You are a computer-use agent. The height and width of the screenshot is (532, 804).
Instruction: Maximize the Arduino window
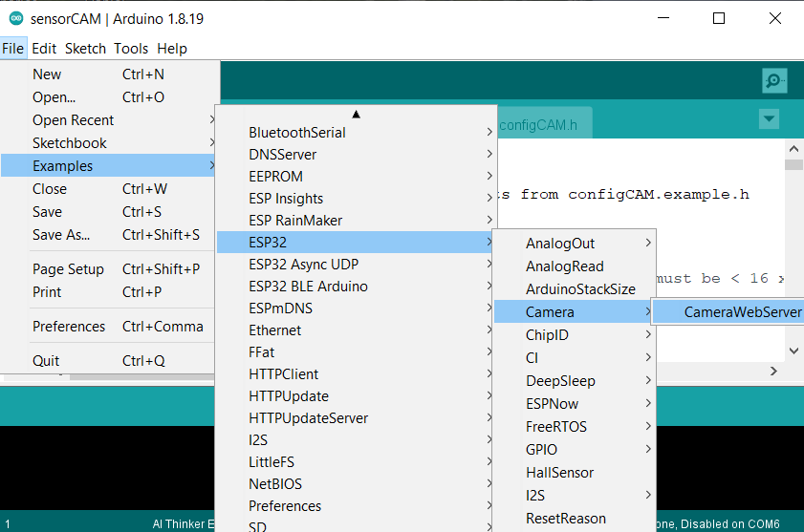pos(719,18)
